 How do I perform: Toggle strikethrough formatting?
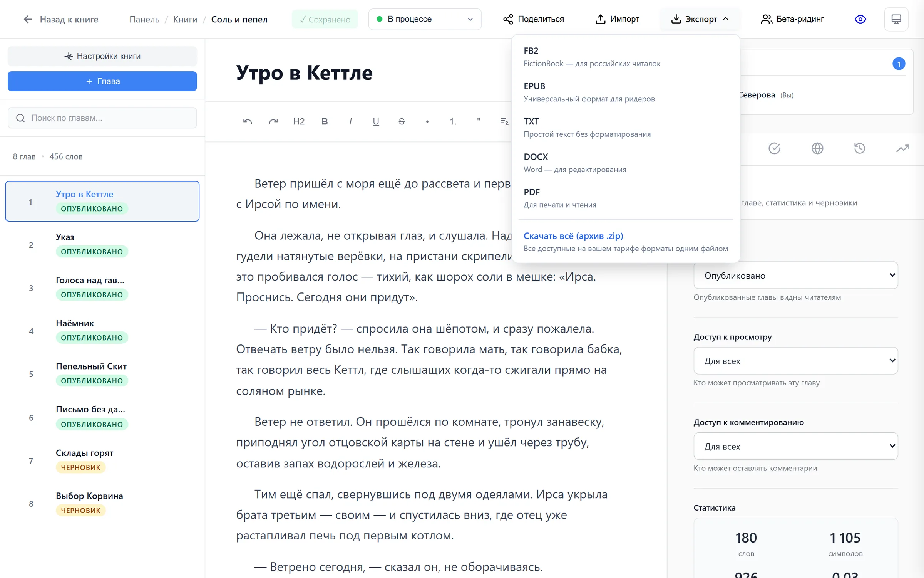point(402,121)
